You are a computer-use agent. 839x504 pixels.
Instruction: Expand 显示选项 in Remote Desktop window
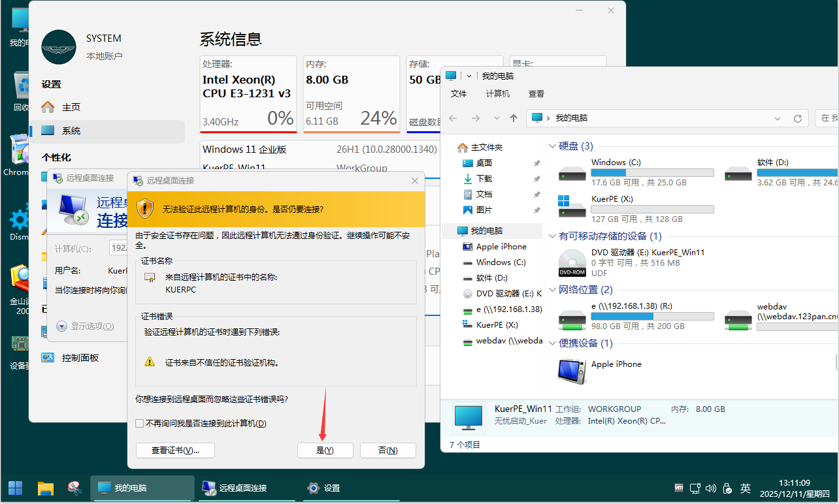(62, 326)
